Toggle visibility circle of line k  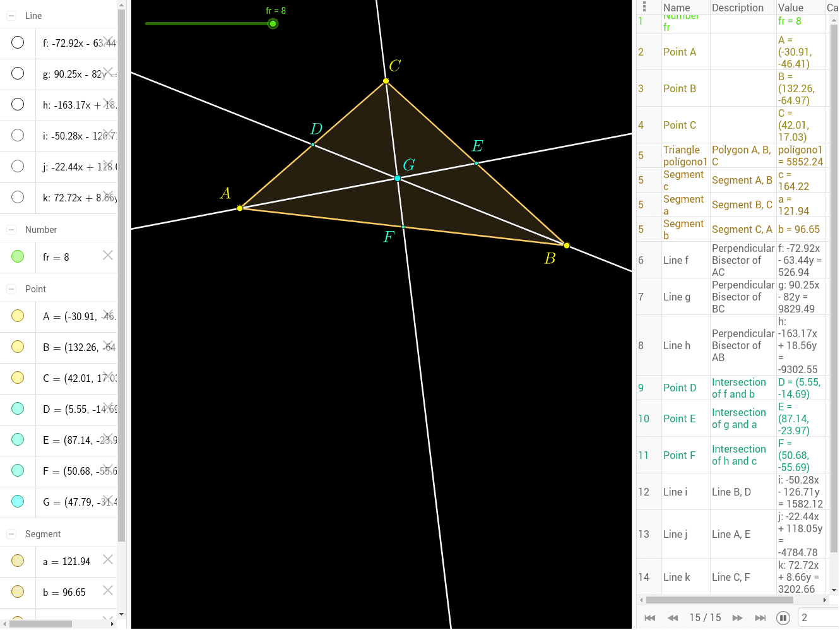18,197
